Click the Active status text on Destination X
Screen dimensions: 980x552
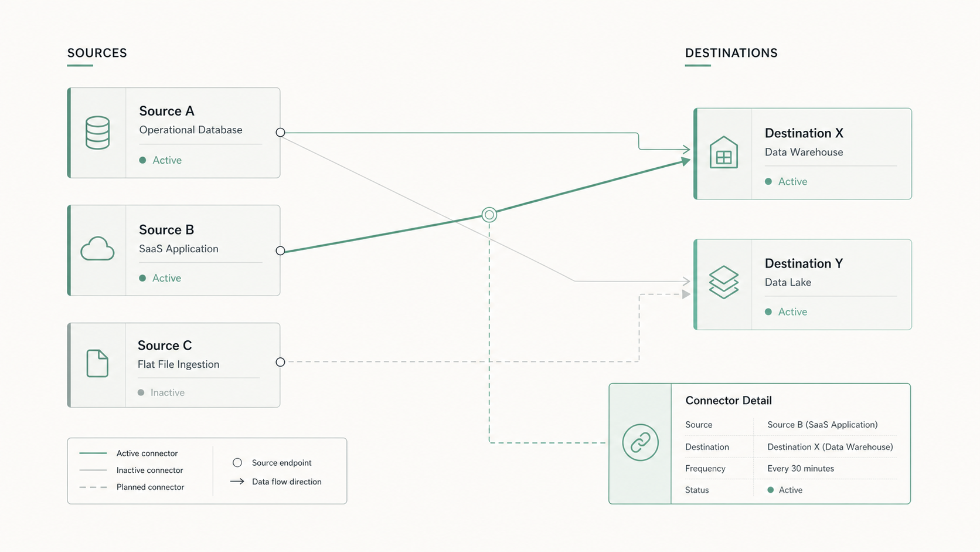[x=792, y=182]
